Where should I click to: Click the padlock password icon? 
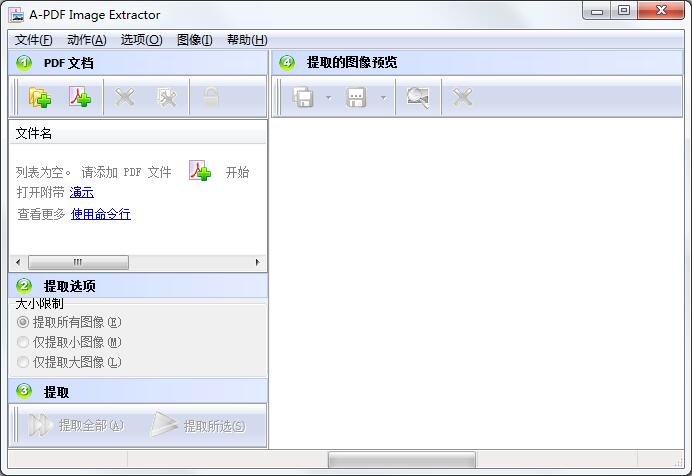211,97
